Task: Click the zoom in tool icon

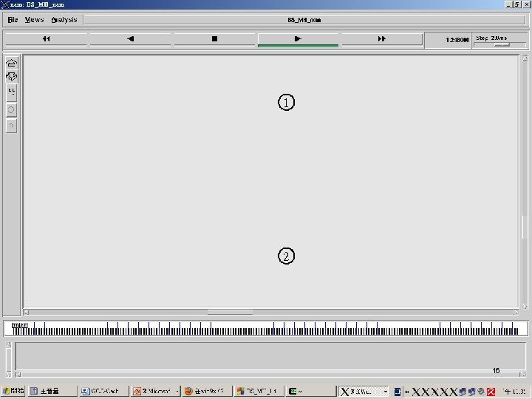Action: [12, 63]
